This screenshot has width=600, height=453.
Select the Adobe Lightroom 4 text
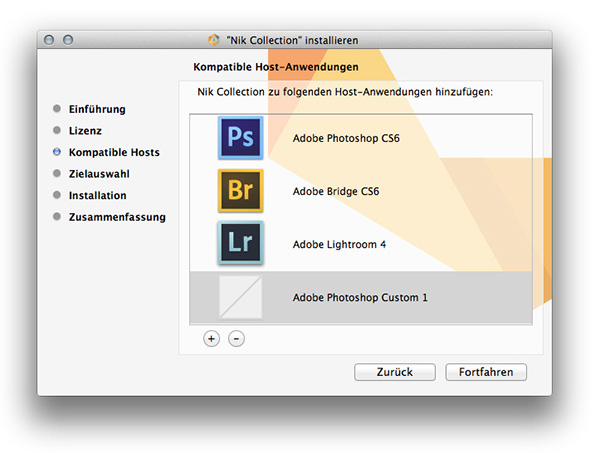[x=339, y=244]
